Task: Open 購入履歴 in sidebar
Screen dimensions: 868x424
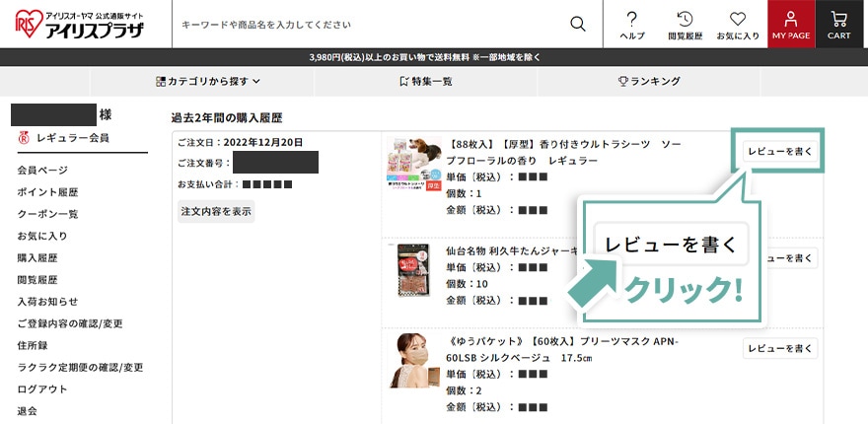Action: [x=37, y=258]
